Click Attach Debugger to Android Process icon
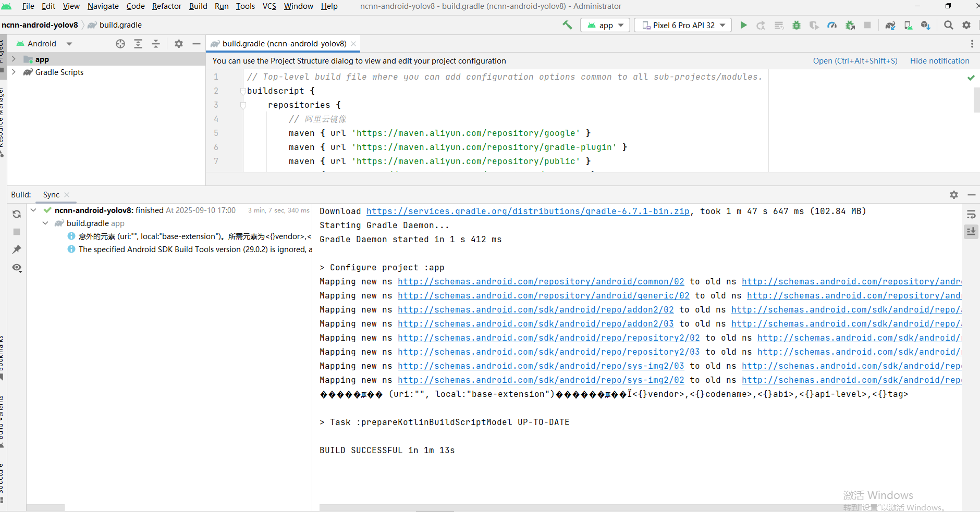This screenshot has height=512, width=980. pos(850,25)
